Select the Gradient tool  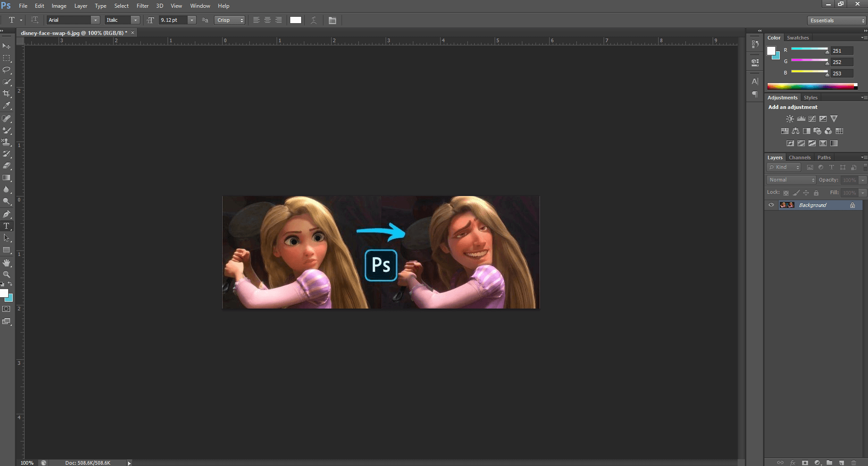coord(6,178)
